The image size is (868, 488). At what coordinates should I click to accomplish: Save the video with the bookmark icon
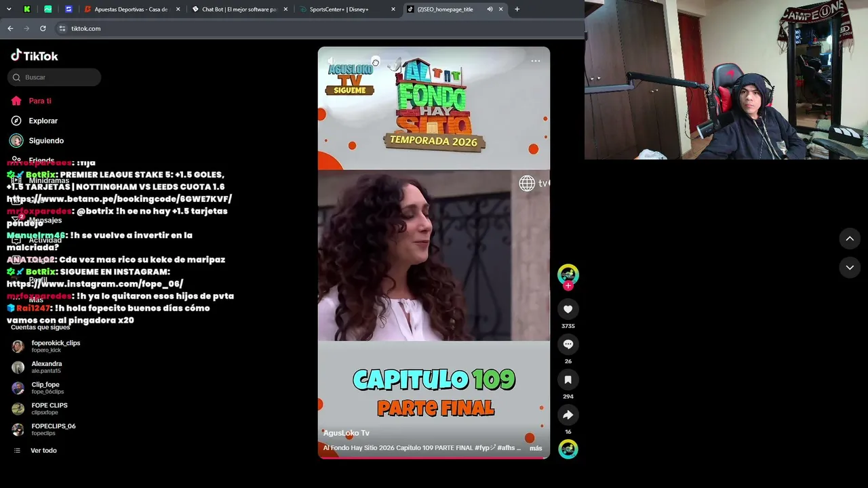pyautogui.click(x=568, y=380)
